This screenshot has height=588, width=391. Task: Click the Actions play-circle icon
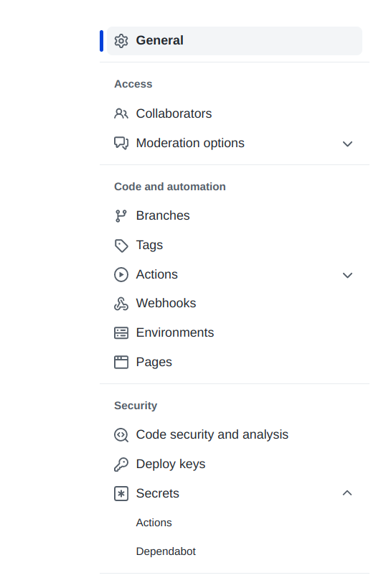[x=121, y=274]
